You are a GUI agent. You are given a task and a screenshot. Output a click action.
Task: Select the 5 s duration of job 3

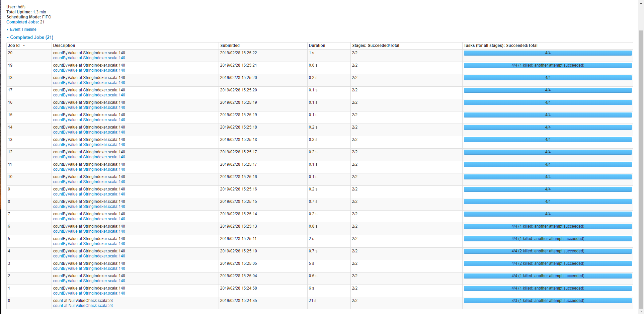click(x=311, y=263)
